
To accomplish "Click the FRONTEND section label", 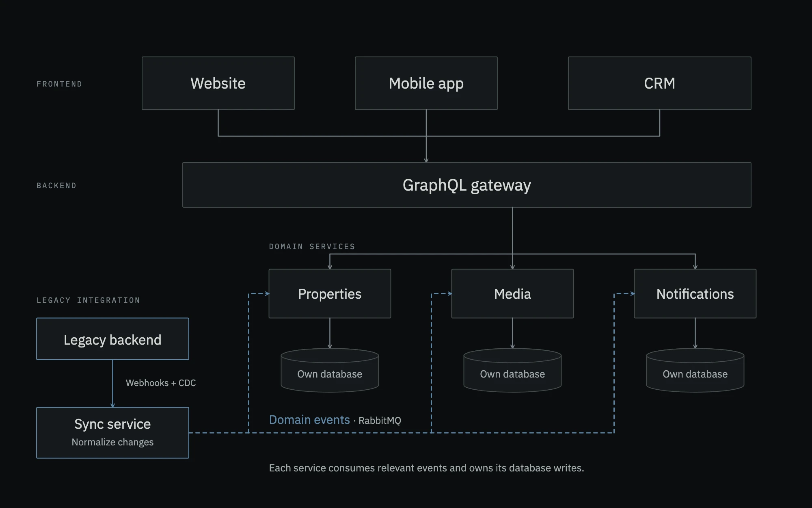I will 59,84.
